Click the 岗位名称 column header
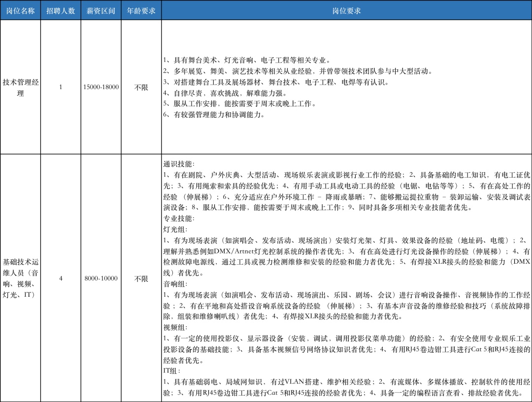The height and width of the screenshot is (402, 532). (x=20, y=11)
